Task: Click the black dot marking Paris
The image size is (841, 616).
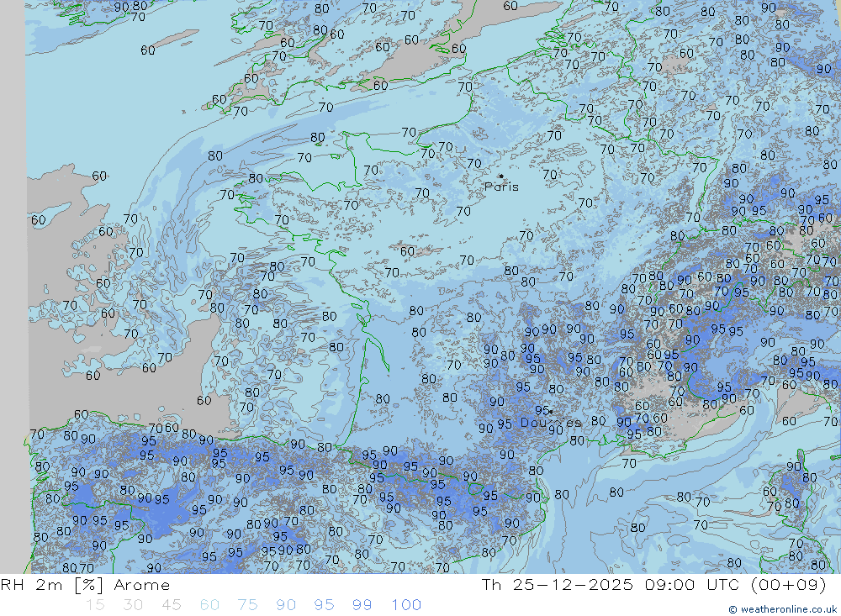Action: (501, 176)
